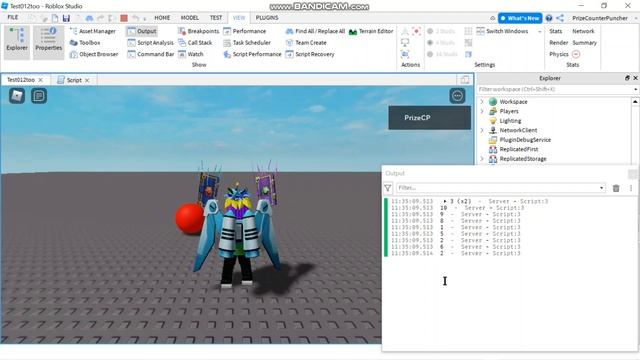
Task: Open the Terrain Editor
Action: [x=371, y=31]
